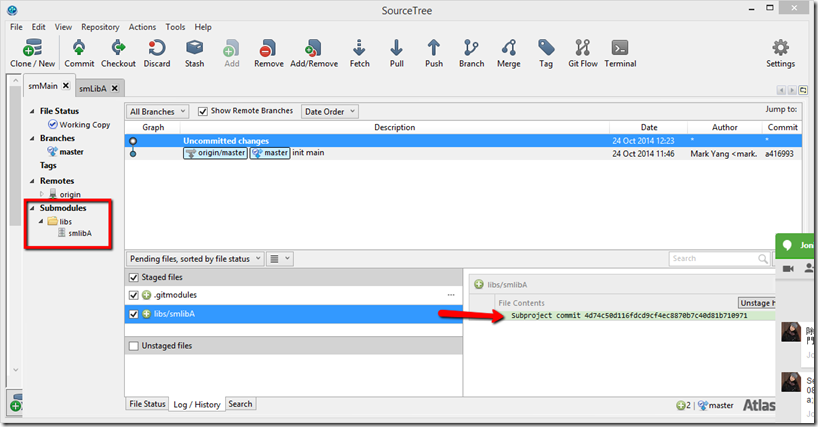This screenshot has height=427, width=818.
Task: Select the master branch in sidebar
Action: tap(66, 152)
